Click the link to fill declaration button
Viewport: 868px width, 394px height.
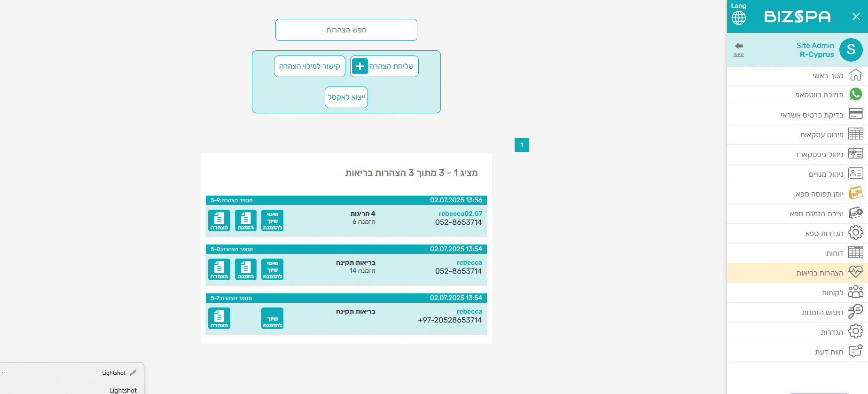pyautogui.click(x=310, y=66)
